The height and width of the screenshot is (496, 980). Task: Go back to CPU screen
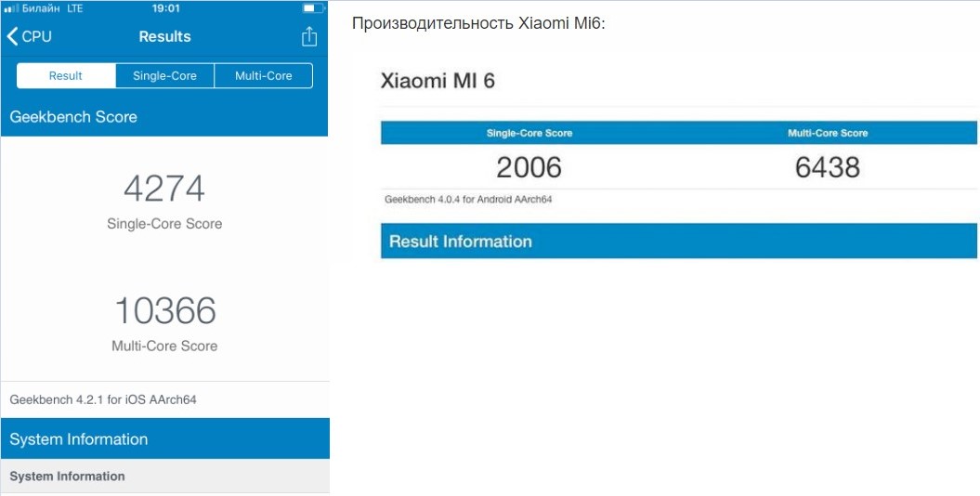30,36
